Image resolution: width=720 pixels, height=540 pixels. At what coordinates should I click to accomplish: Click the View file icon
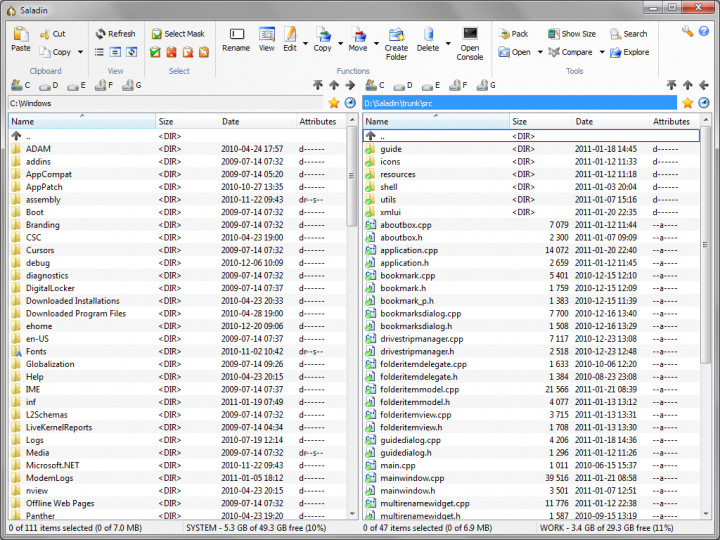266,39
